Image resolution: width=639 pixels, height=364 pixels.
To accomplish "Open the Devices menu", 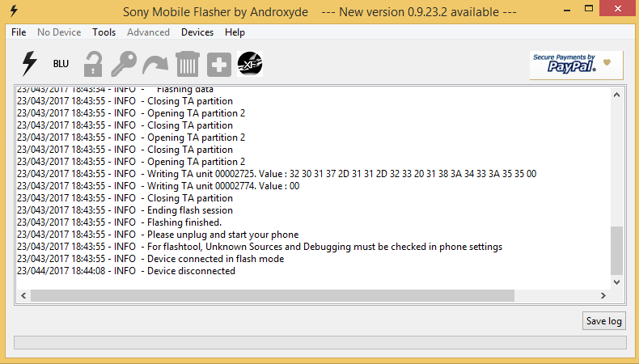I will pyautogui.click(x=197, y=32).
